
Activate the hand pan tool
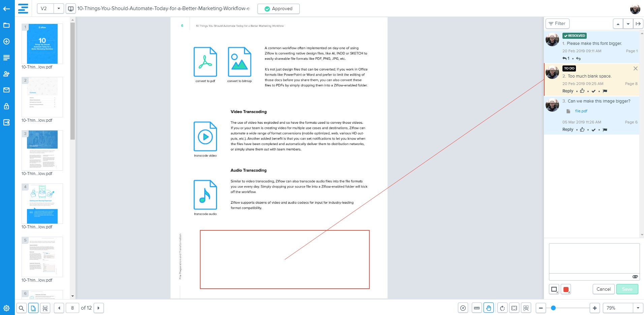tap(489, 308)
